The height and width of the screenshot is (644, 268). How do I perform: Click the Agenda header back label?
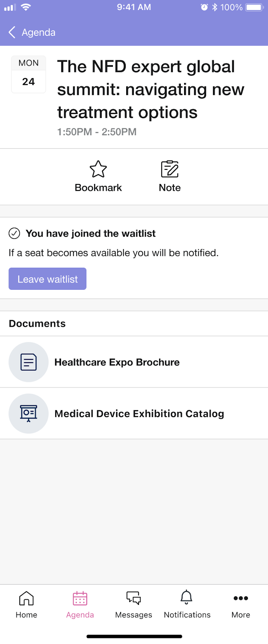[39, 32]
